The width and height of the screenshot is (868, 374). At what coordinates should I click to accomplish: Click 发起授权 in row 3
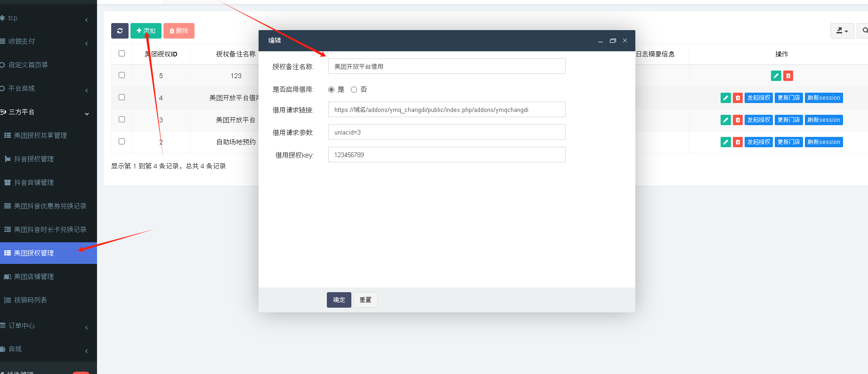click(x=759, y=120)
